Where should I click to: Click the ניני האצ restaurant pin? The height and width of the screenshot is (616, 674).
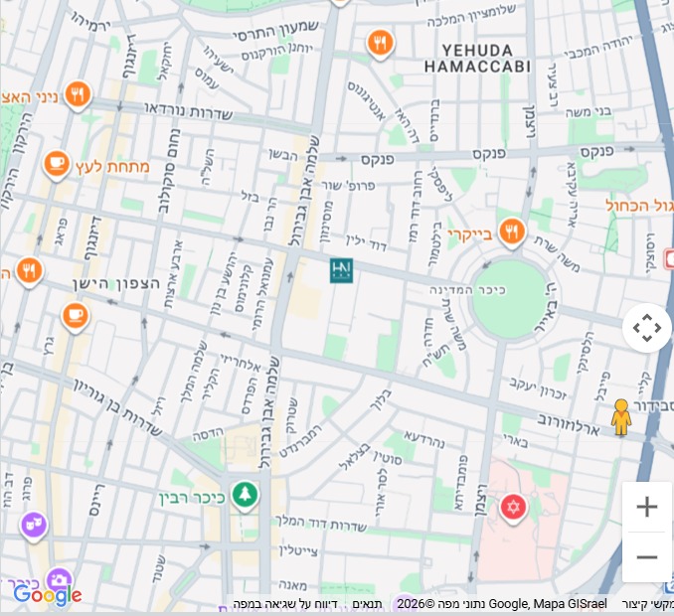[78, 95]
